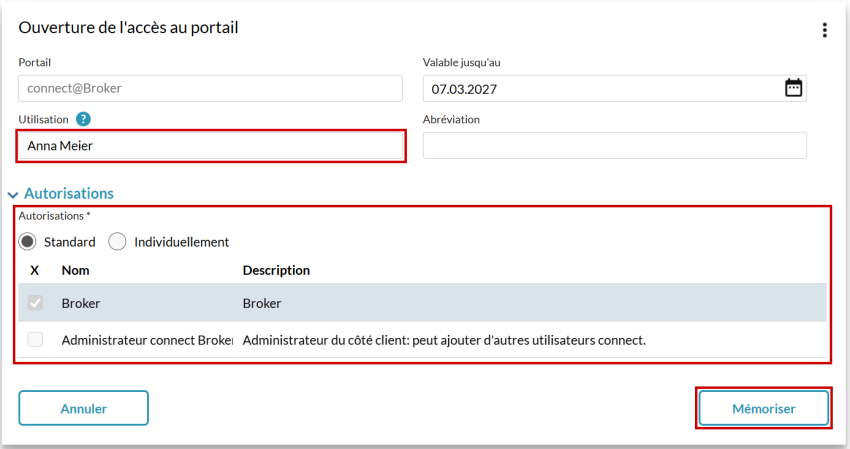Select the Broker name cell

(x=81, y=303)
